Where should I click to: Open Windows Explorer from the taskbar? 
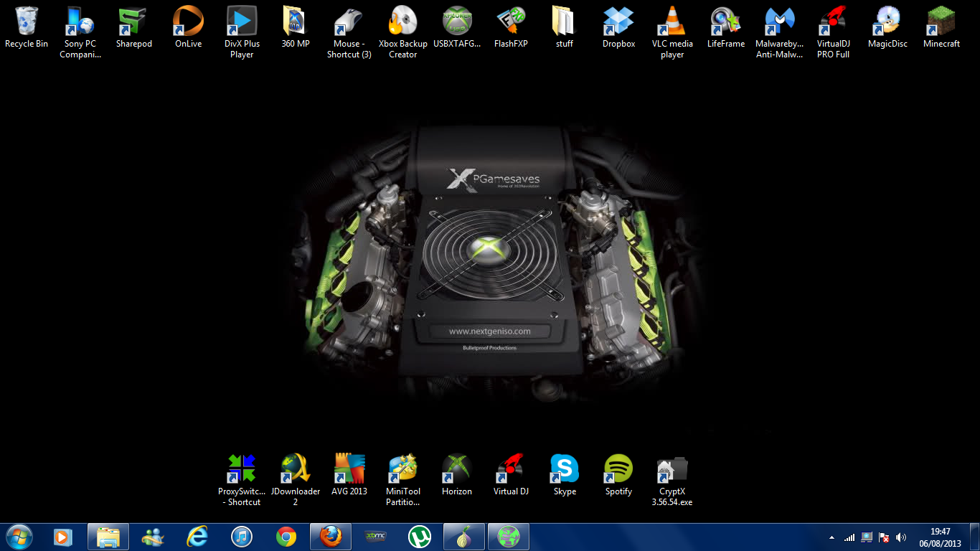(108, 537)
